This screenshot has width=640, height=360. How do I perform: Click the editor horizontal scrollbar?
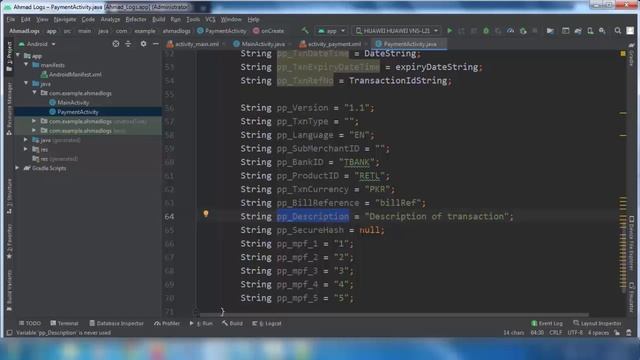point(394,315)
